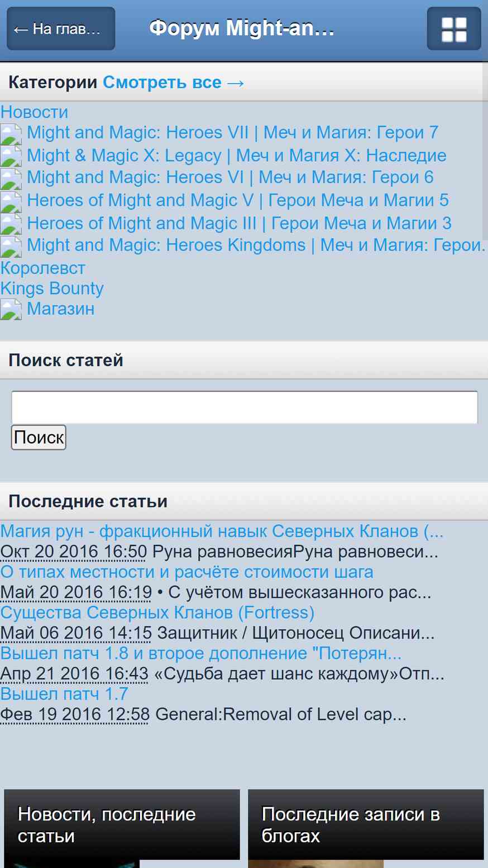Open Might and Magic: Heroes Kingdoms link

tap(243, 256)
